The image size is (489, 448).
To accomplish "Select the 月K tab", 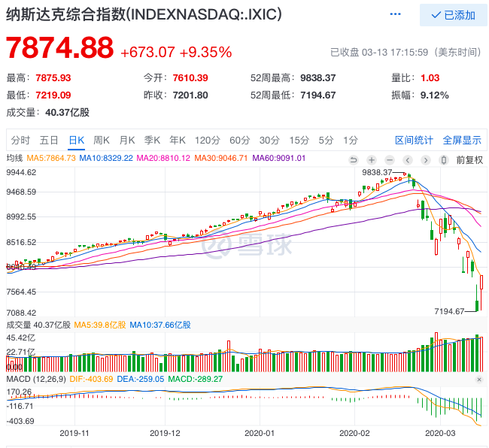I will (127, 141).
